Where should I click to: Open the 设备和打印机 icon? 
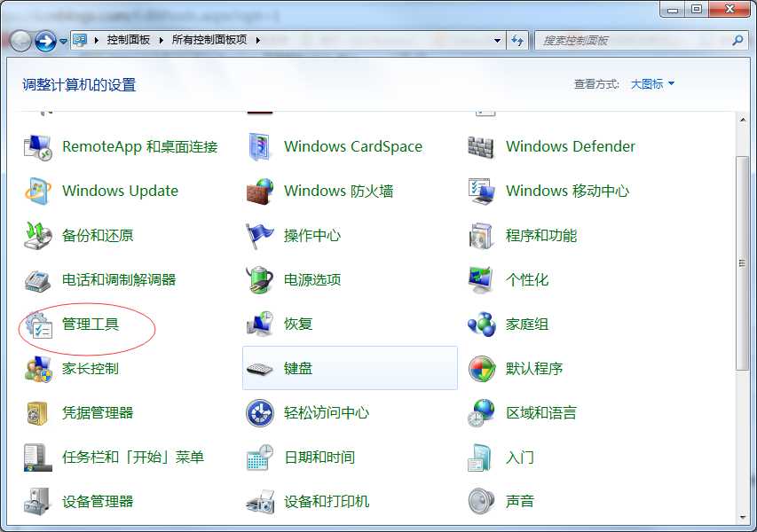point(260,502)
